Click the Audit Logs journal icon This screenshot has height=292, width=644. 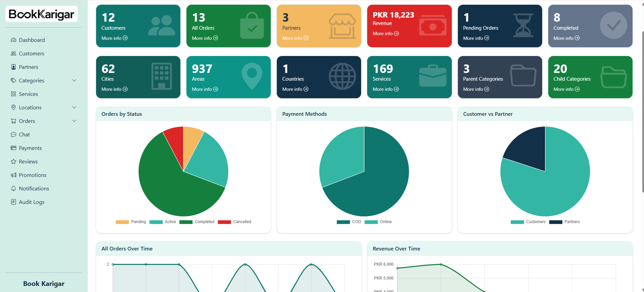coord(13,202)
